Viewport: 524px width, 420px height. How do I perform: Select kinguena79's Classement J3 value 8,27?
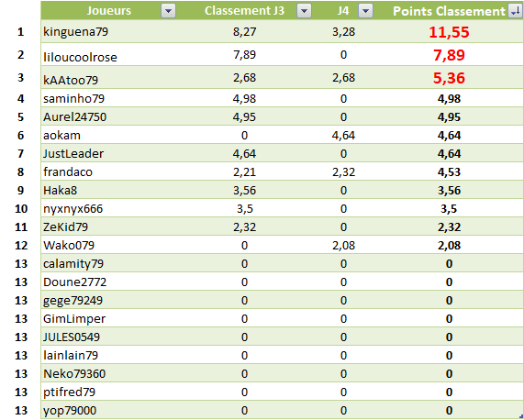pos(245,32)
